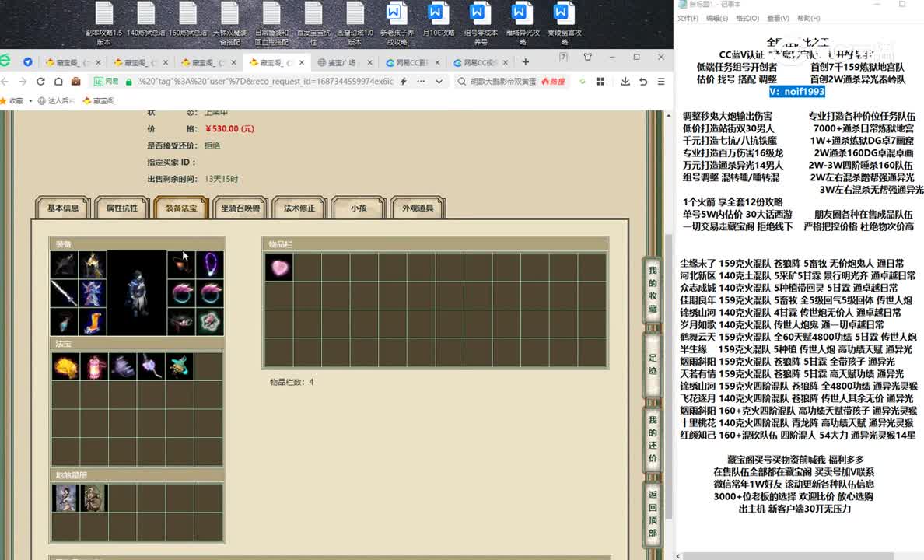Click the price text ¥530.00 (元)
This screenshot has height=560, width=924.
click(229, 128)
